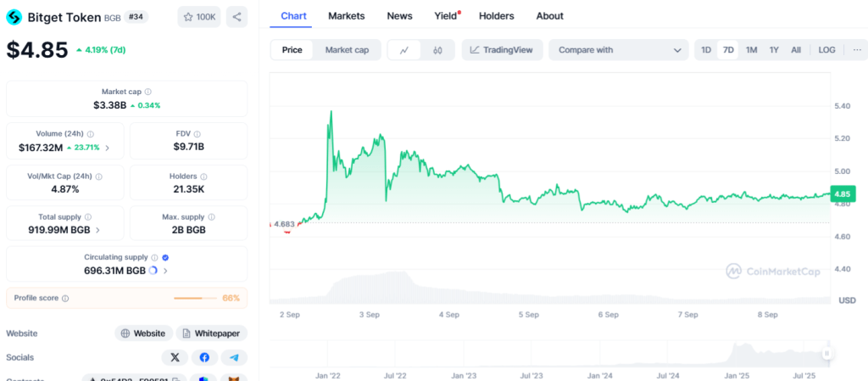Open the Telegram social link
Viewport: 868px width, 381px height.
(234, 358)
